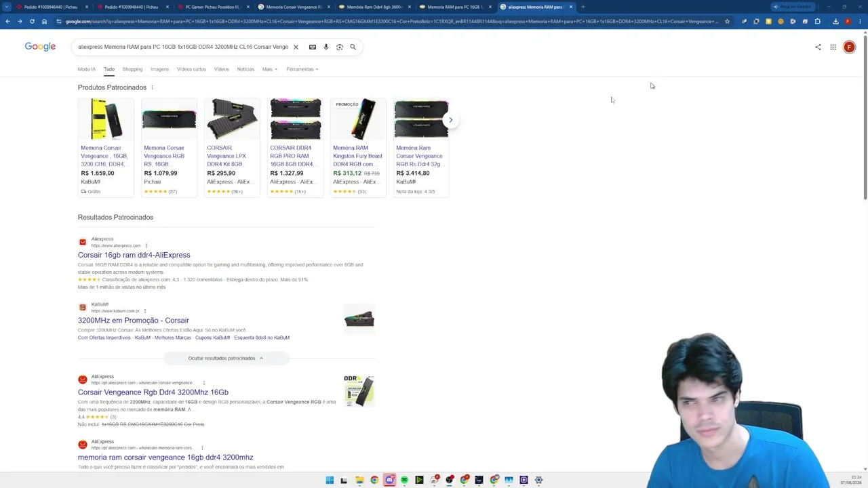Viewport: 868px width, 488px height.
Task: Open the browser downloads panel
Action: [x=835, y=21]
